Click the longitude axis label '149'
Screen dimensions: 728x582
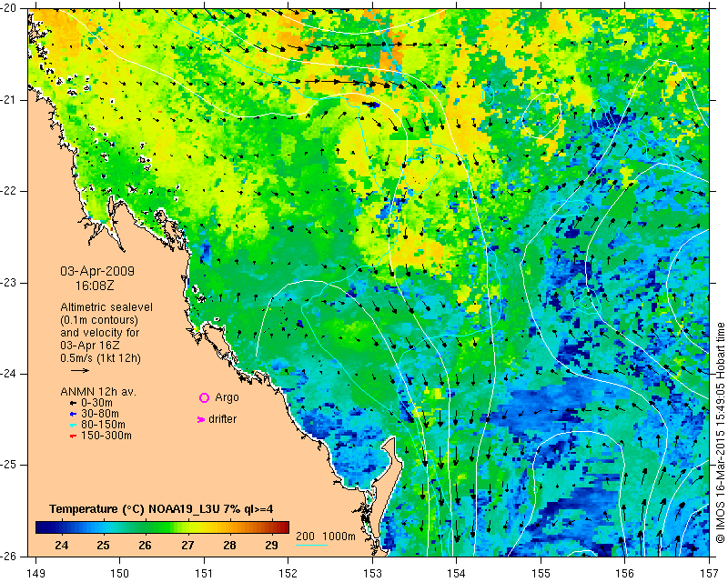pos(35,574)
